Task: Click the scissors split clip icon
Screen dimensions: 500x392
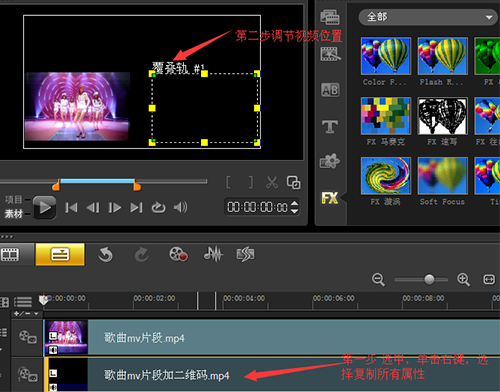Action: click(x=272, y=182)
